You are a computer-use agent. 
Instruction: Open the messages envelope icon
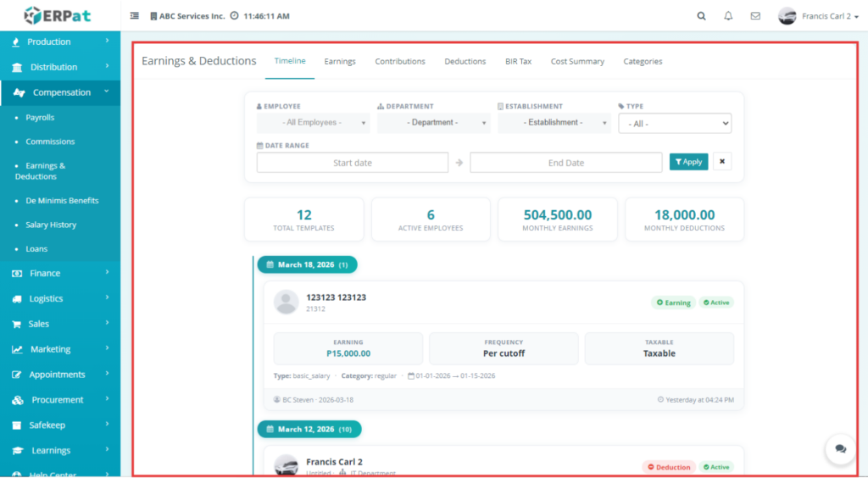coord(755,16)
